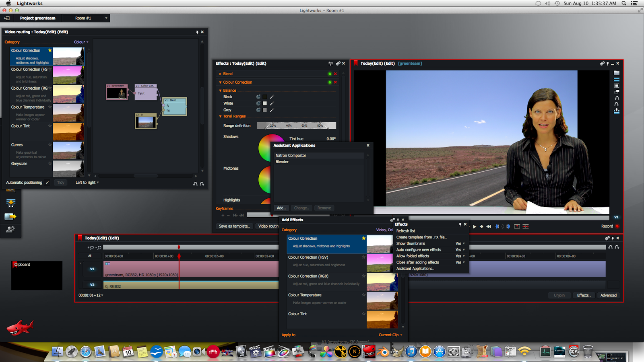Image resolution: width=644 pixels, height=362 pixels.
Task: Click the Black balance colour swatch
Action: click(264, 97)
